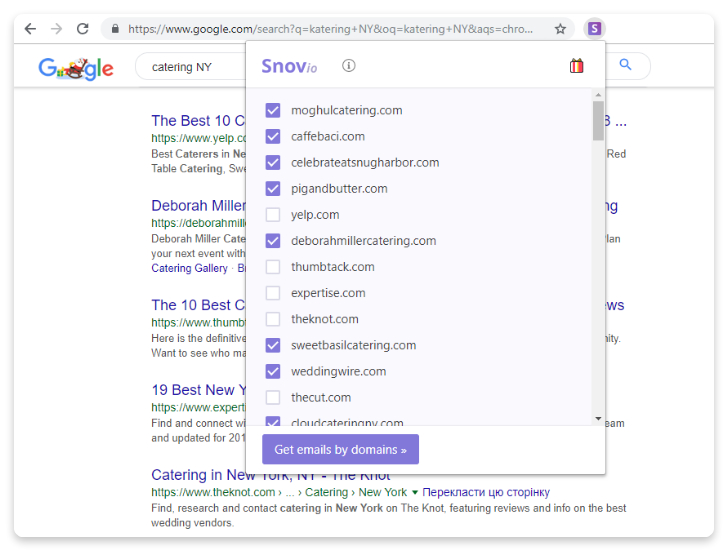Open The Best 10 search result
Image resolution: width=728 pixels, height=551 pixels.
pyautogui.click(x=198, y=121)
